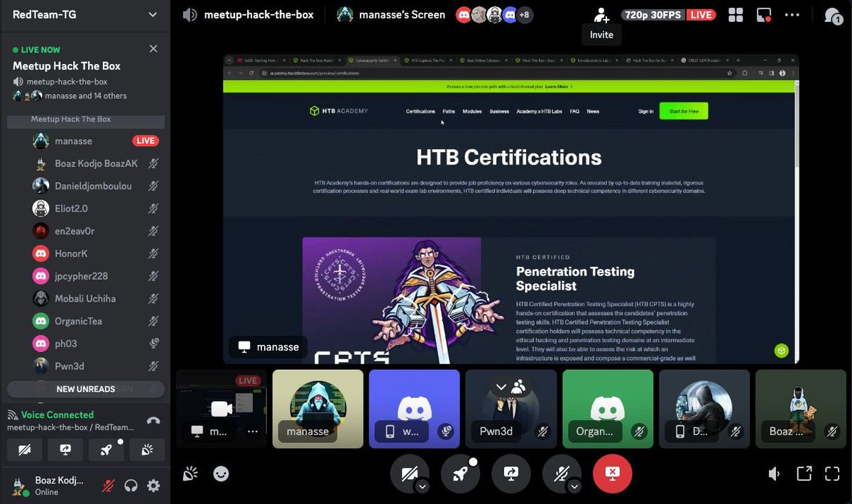
Task: Click the Meetup Hack The Box event title
Action: pyautogui.click(x=67, y=66)
